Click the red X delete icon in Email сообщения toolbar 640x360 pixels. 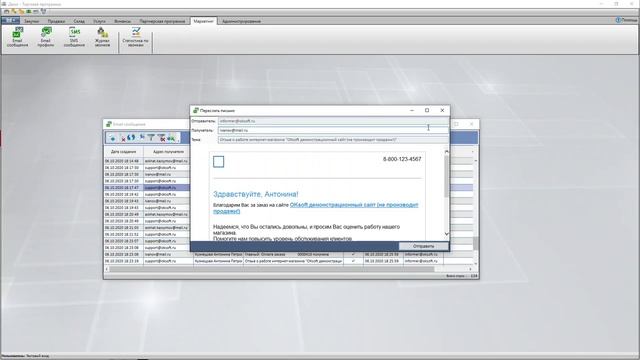click(123, 139)
